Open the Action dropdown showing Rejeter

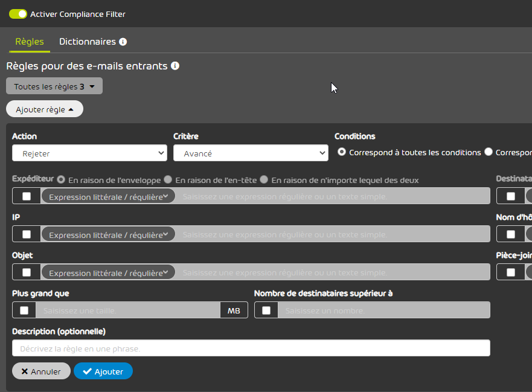[89, 153]
